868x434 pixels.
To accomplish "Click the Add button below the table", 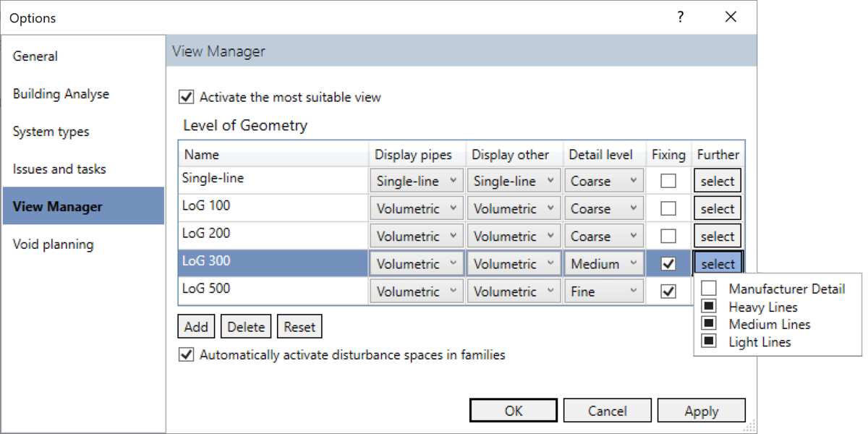I will click(195, 326).
